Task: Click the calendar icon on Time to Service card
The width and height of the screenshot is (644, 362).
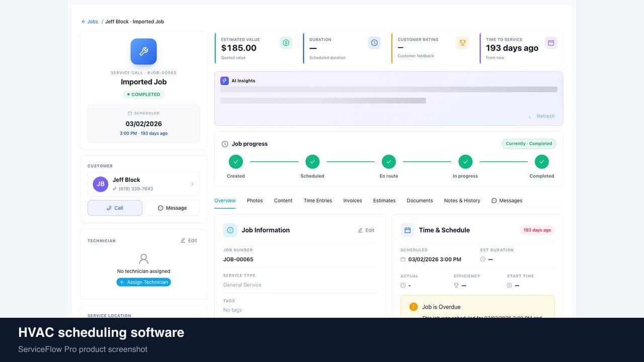Action: 551,43
